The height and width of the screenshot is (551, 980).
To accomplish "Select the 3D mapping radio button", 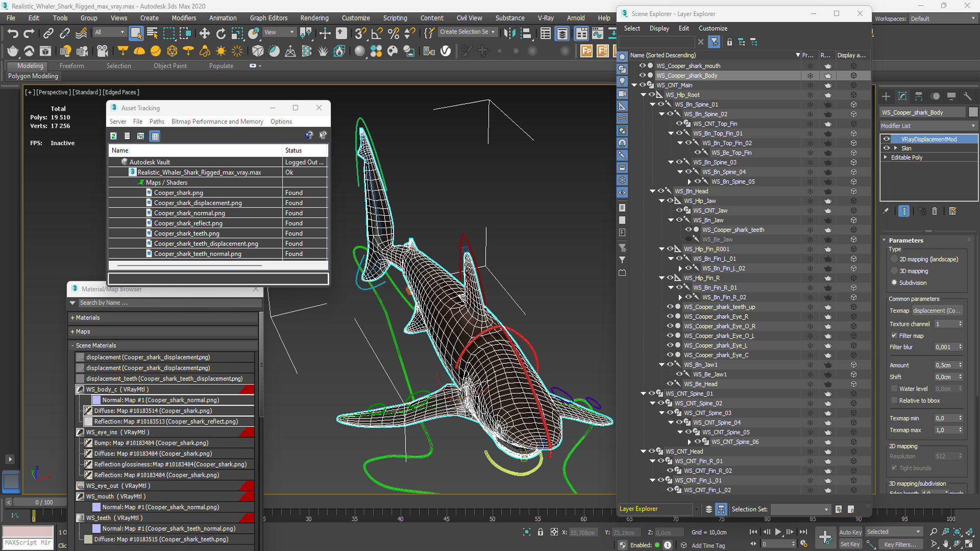I will tap(894, 271).
